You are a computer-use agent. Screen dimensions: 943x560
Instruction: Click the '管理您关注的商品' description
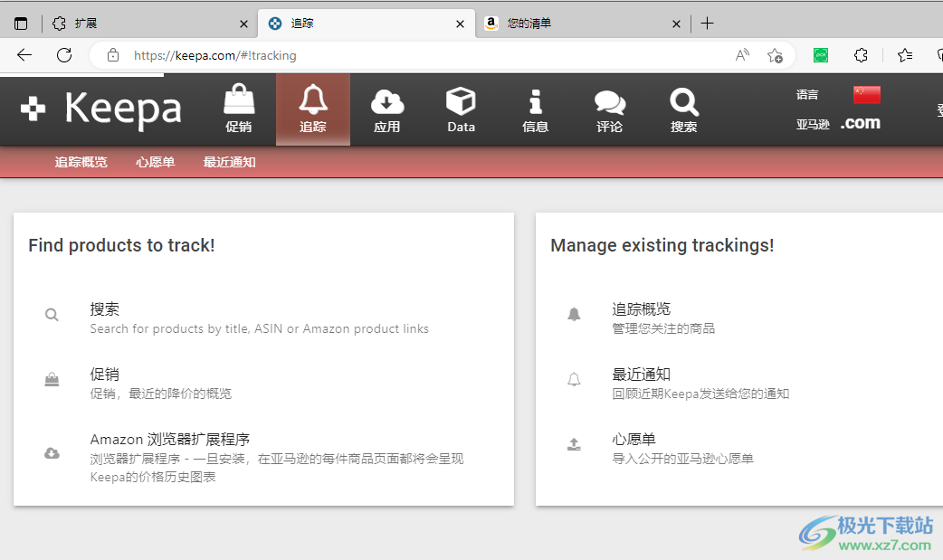tap(663, 328)
